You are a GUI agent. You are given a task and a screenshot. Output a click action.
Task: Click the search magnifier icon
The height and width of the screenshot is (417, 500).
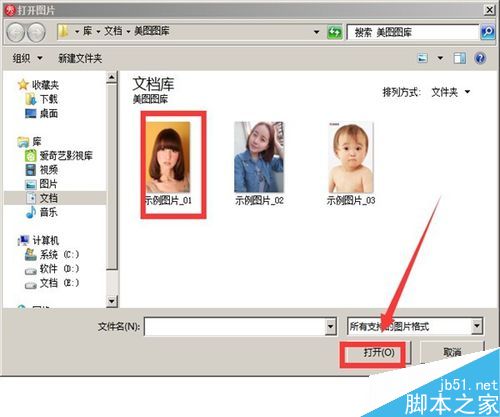coord(488,32)
